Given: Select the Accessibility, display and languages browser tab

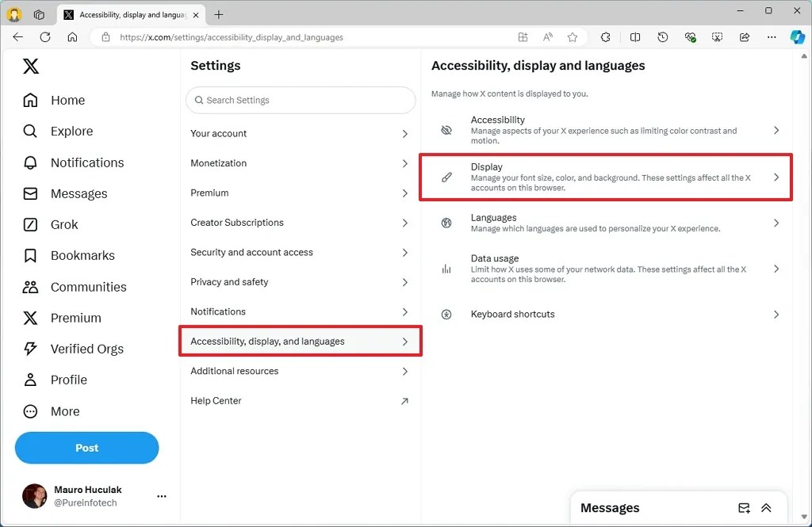Looking at the screenshot, I should 127,14.
